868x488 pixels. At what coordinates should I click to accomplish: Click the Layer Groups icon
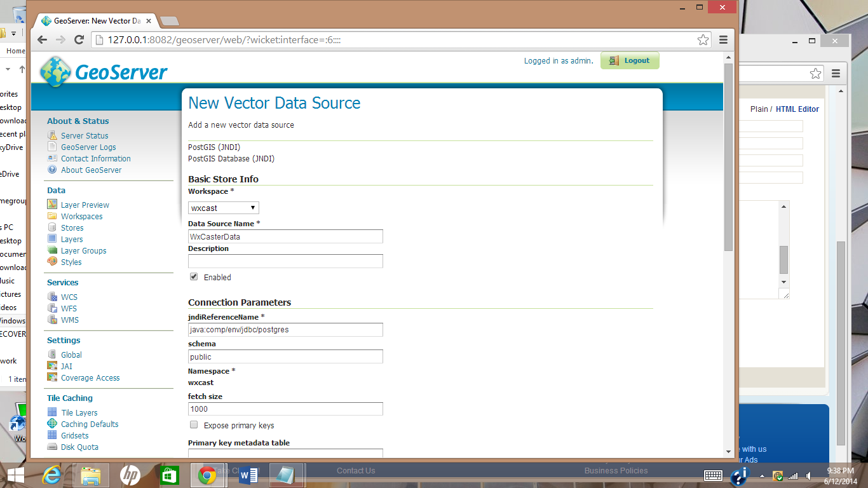coord(52,250)
